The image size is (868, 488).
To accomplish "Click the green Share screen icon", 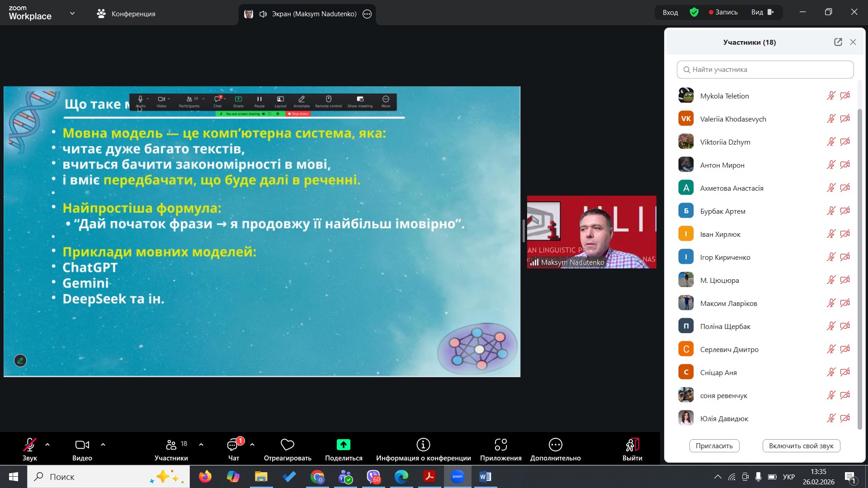I will pyautogui.click(x=344, y=445).
